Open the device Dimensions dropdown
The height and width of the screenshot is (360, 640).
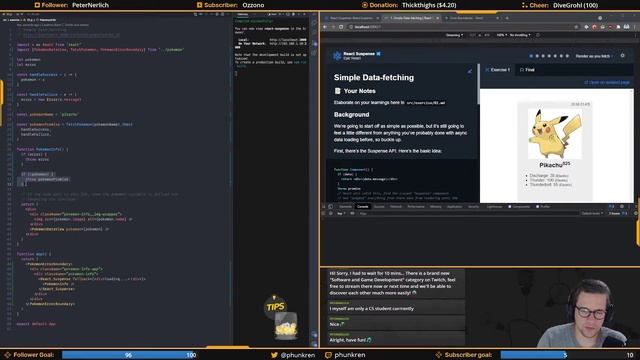point(454,35)
